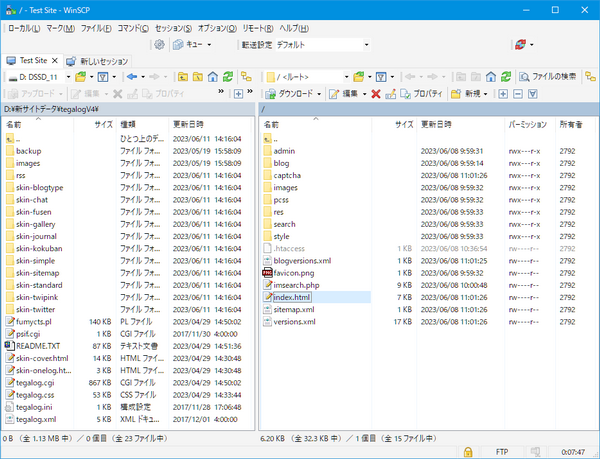Screen dimensions: 600x459
Task: Open the セッション menu
Action: pos(173,28)
